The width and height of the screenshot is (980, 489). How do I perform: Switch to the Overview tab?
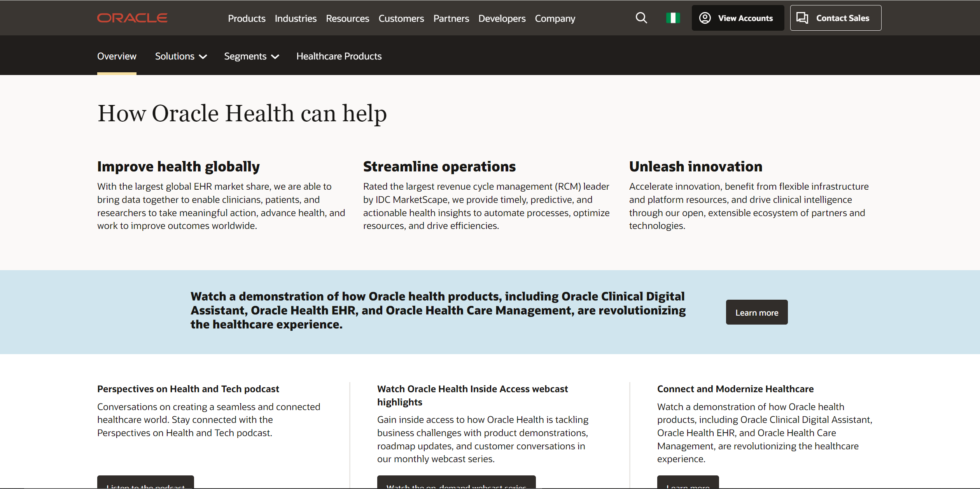pos(117,56)
